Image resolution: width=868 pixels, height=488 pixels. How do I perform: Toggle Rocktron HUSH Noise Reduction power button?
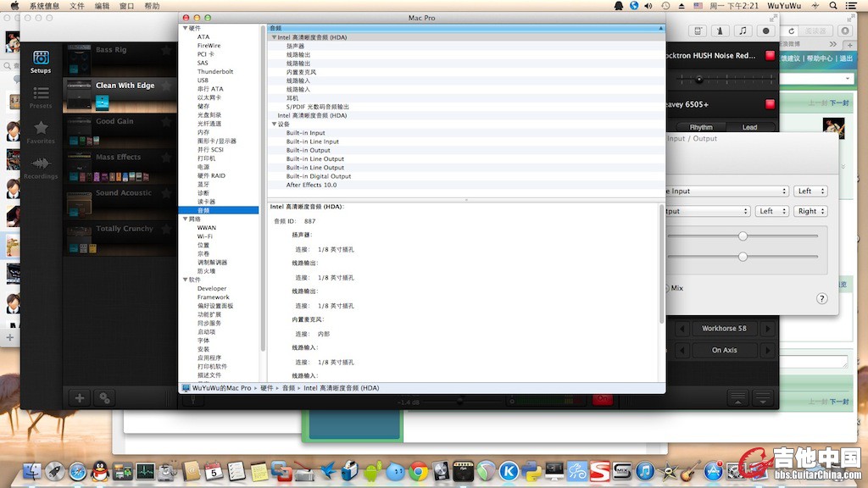click(770, 55)
